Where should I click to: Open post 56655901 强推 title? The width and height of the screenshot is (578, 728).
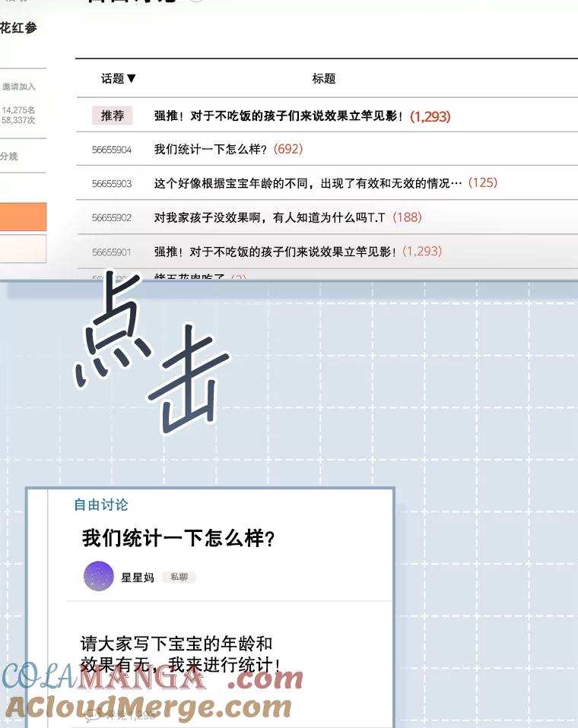pos(275,252)
